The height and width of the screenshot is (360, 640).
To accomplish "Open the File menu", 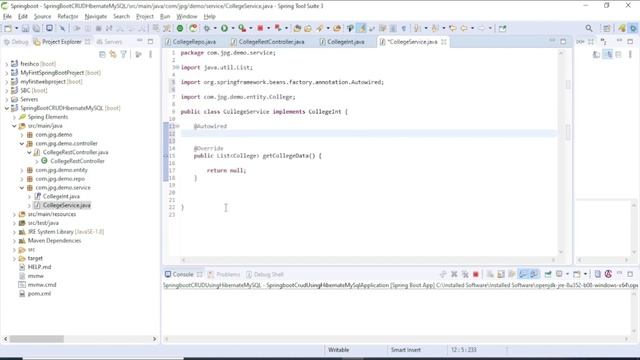I will pos(7,16).
